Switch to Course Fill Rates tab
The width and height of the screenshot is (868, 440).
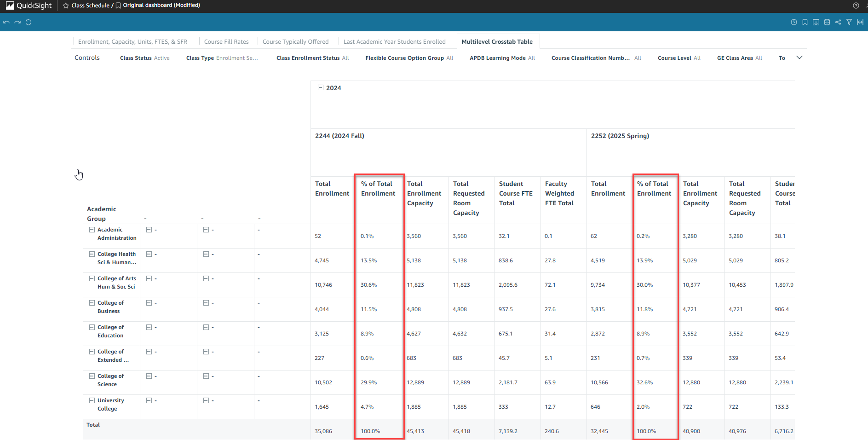226,41
